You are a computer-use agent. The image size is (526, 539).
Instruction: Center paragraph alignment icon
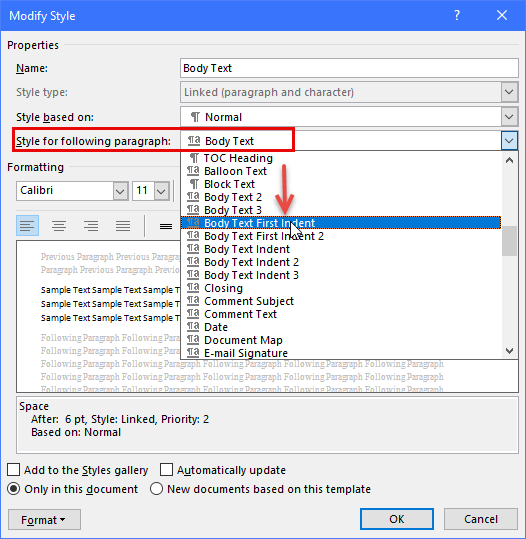pyautogui.click(x=59, y=226)
